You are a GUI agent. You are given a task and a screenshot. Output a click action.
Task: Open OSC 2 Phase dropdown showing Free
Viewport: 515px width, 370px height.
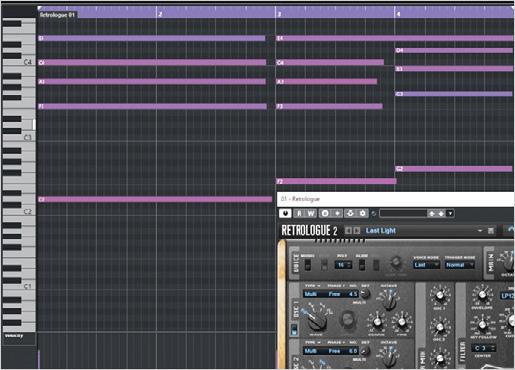[334, 351]
